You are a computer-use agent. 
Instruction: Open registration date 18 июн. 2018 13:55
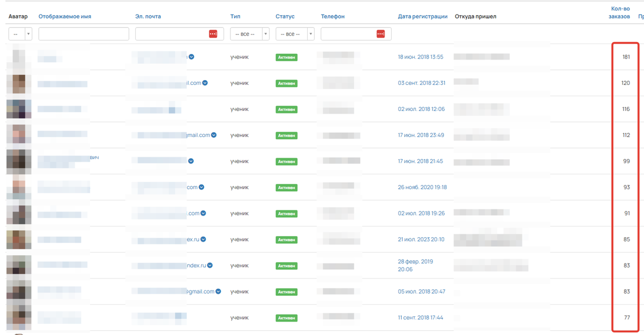coord(420,57)
